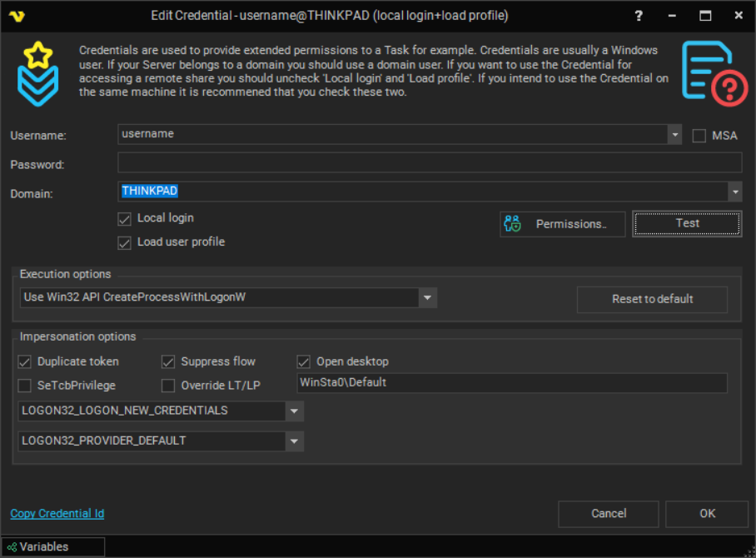Uncheck the Local login option

pyautogui.click(x=124, y=218)
